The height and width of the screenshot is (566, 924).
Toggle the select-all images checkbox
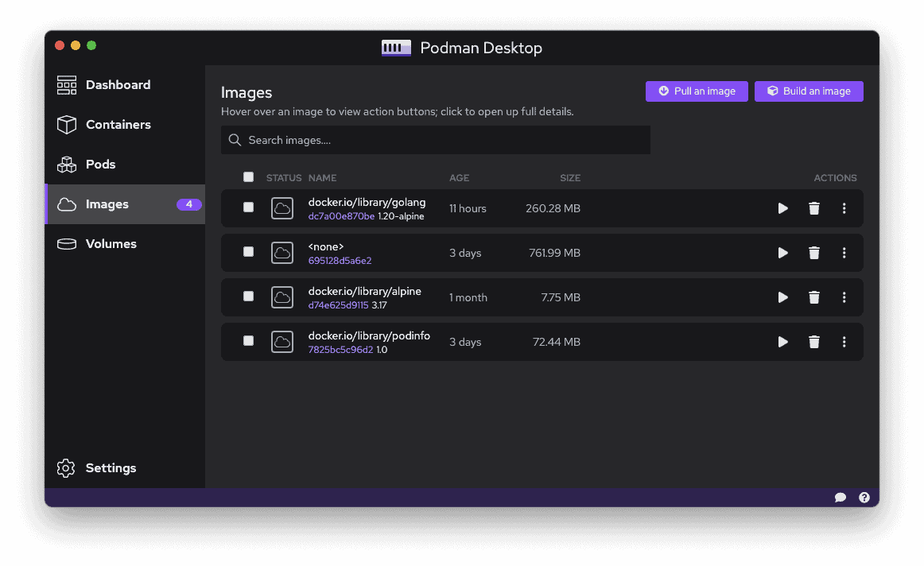(248, 177)
